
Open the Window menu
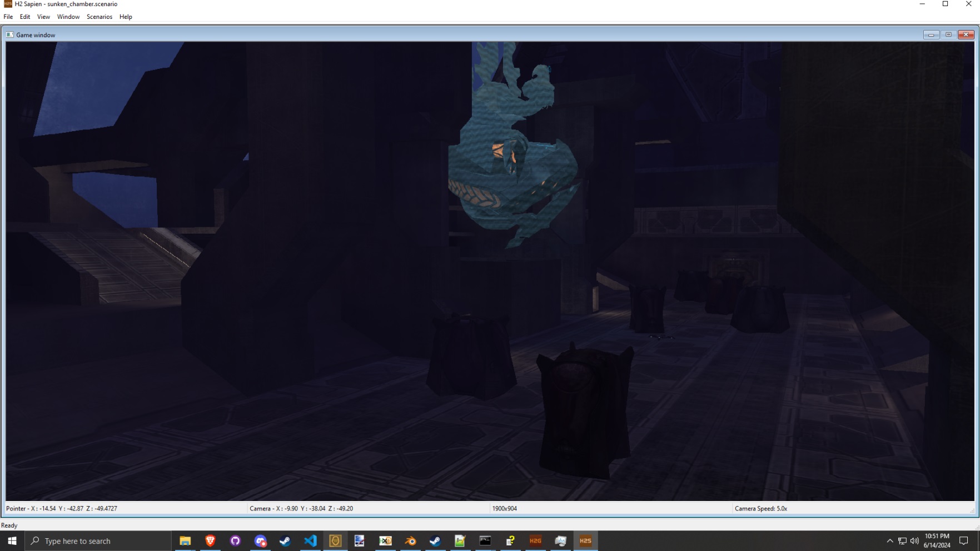pyautogui.click(x=68, y=17)
